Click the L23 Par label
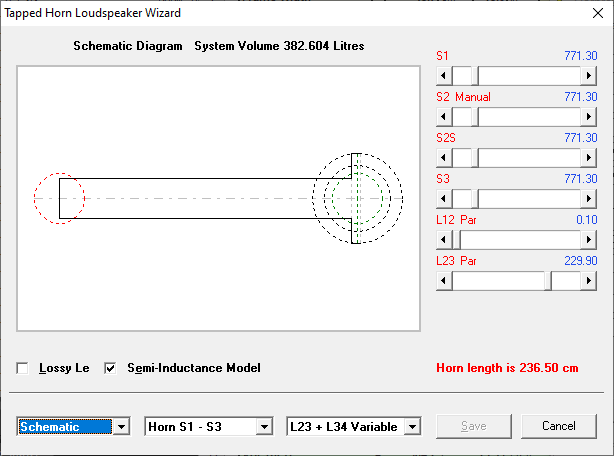 (x=456, y=261)
